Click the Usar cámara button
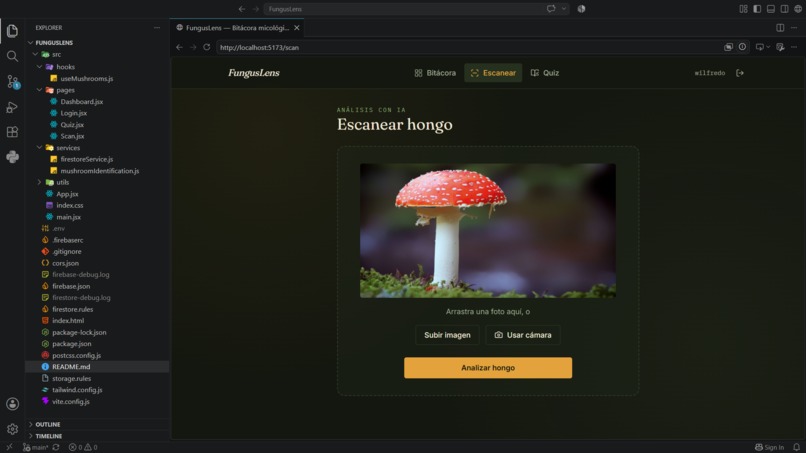Image resolution: width=806 pixels, height=453 pixels. pyautogui.click(x=523, y=335)
